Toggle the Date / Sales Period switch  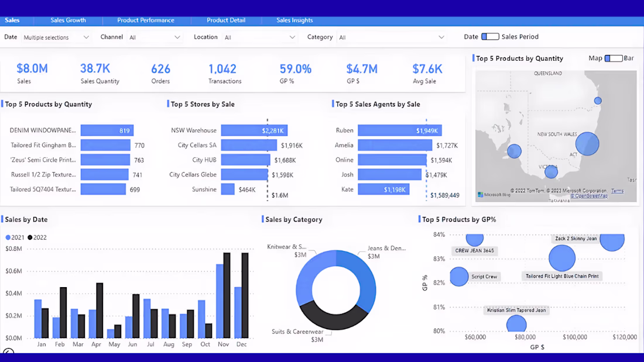pos(490,36)
